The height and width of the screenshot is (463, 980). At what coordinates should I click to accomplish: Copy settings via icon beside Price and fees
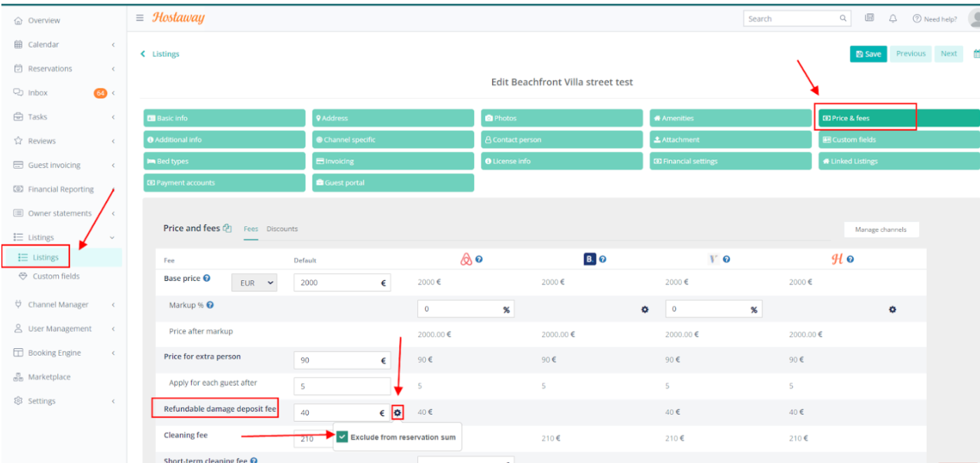pos(227,228)
